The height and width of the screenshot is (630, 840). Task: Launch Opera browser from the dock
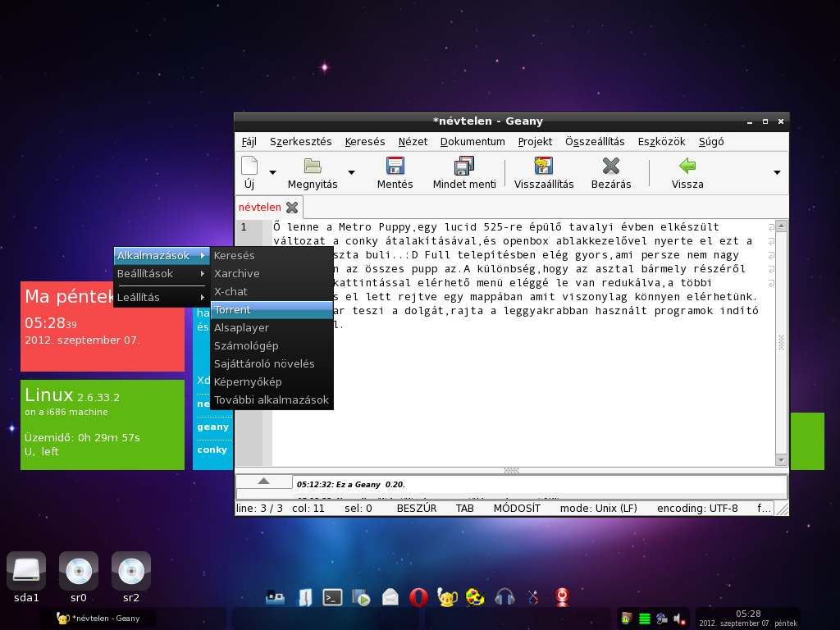tap(418, 597)
